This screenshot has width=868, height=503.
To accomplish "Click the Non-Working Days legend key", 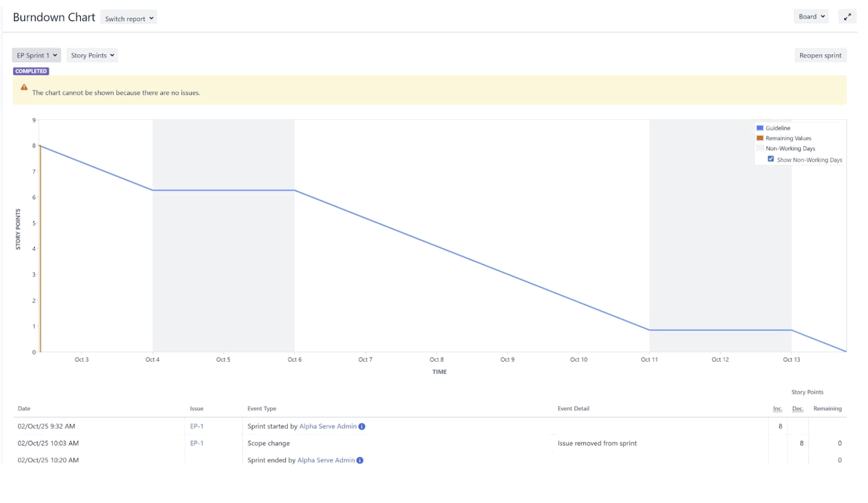I will 761,149.
